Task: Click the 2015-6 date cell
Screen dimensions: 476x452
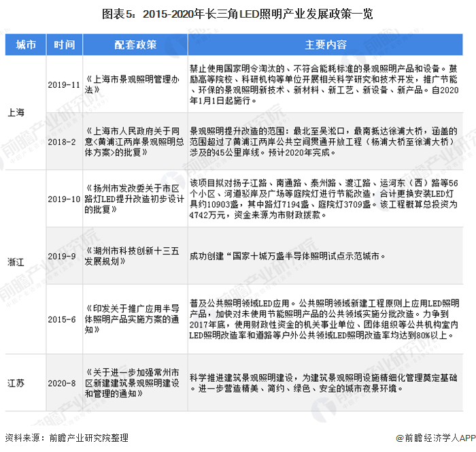Action: coord(62,319)
